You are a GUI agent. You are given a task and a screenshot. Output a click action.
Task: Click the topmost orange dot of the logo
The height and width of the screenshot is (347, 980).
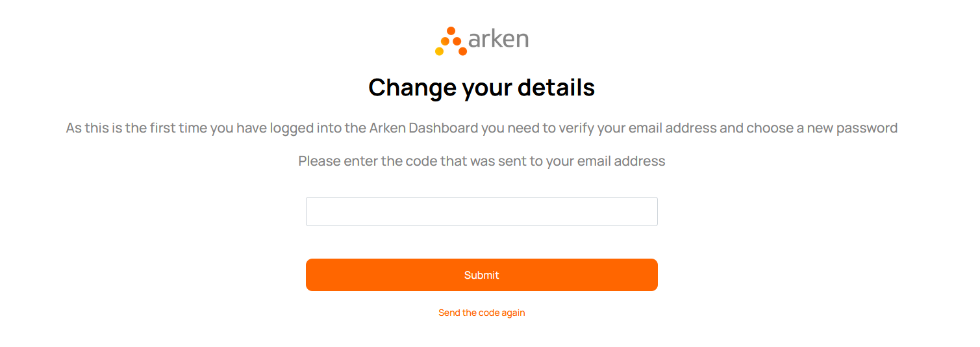451,31
